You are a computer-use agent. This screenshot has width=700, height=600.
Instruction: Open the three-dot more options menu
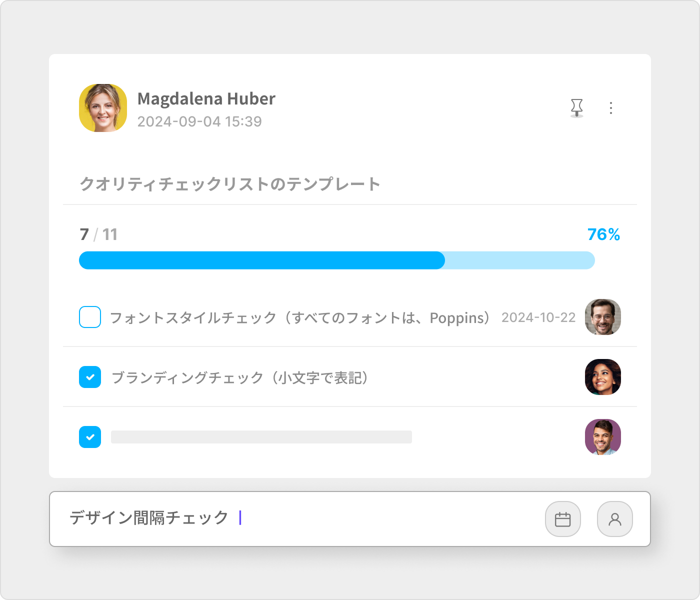coord(611,108)
